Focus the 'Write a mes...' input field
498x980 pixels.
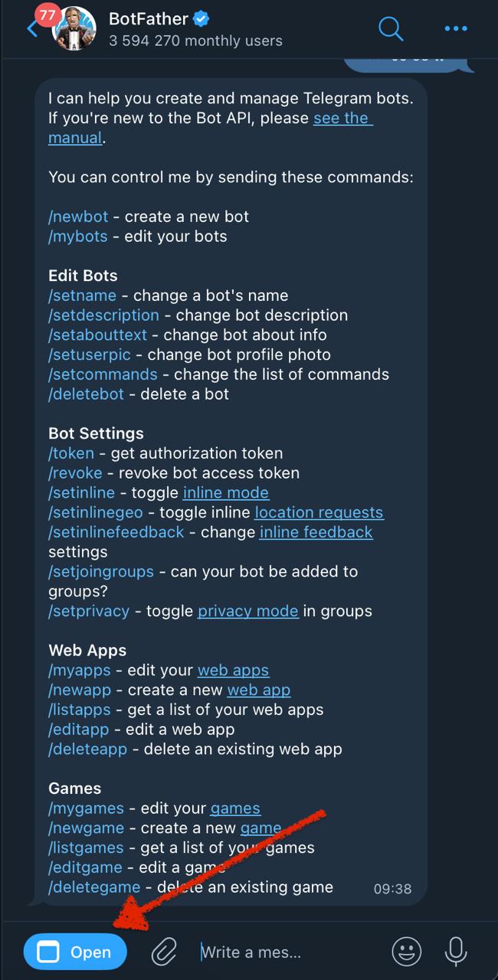(251, 951)
